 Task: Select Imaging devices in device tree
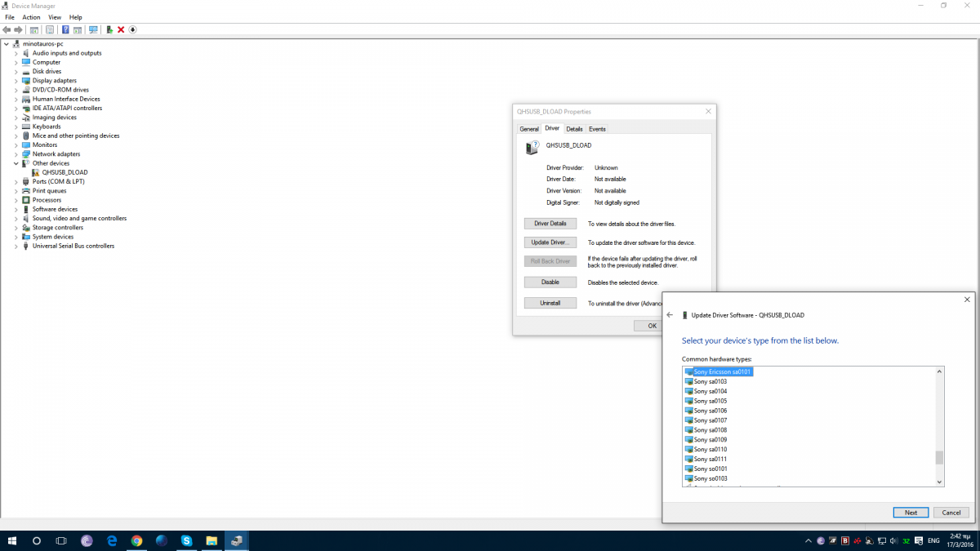tap(55, 118)
